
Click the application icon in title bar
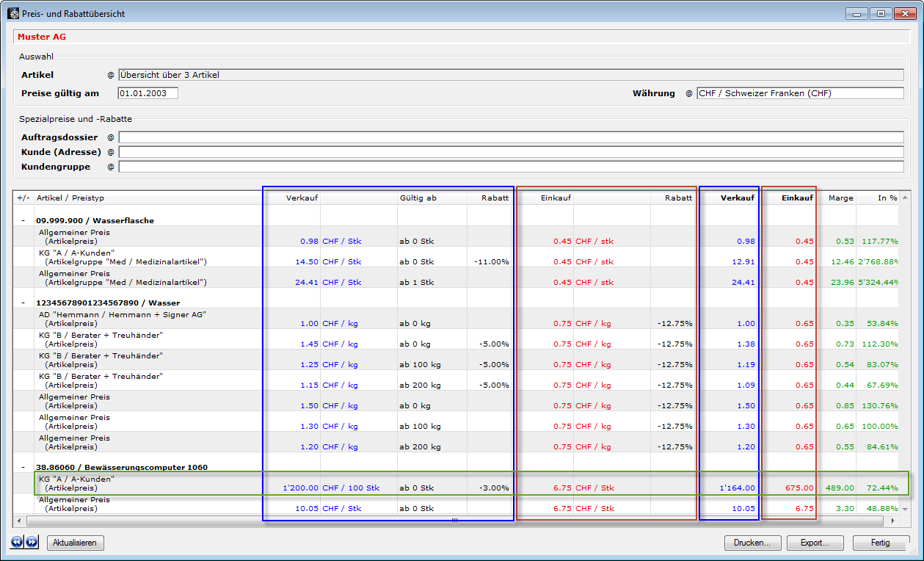click(x=14, y=12)
